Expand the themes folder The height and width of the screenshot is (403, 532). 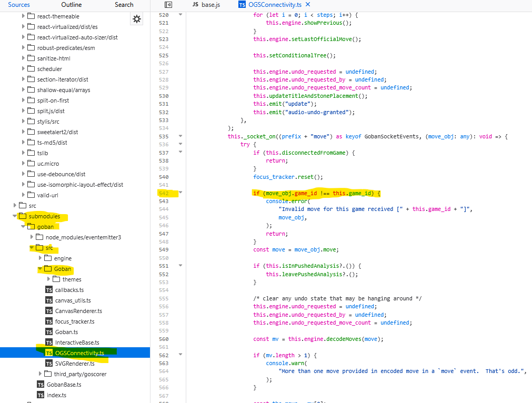click(48, 279)
